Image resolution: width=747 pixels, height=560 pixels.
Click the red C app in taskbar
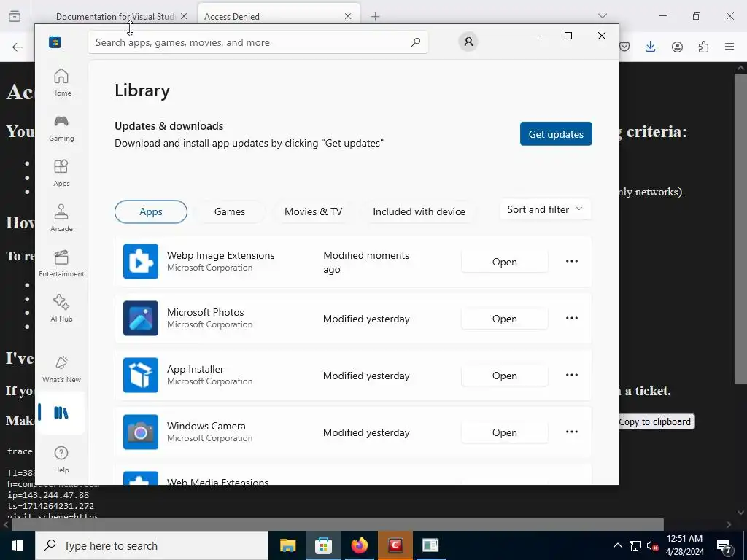[395, 545]
